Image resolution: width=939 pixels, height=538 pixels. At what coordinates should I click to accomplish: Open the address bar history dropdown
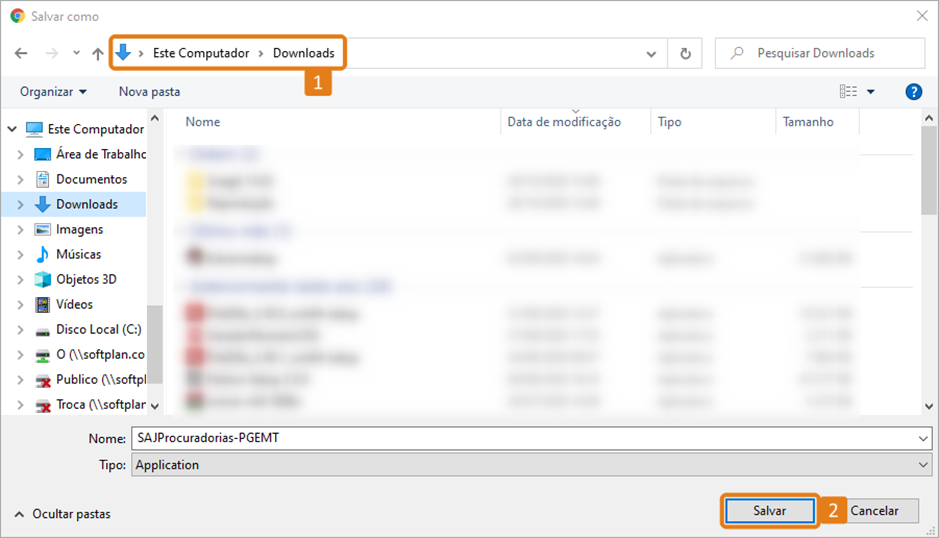pyautogui.click(x=652, y=53)
